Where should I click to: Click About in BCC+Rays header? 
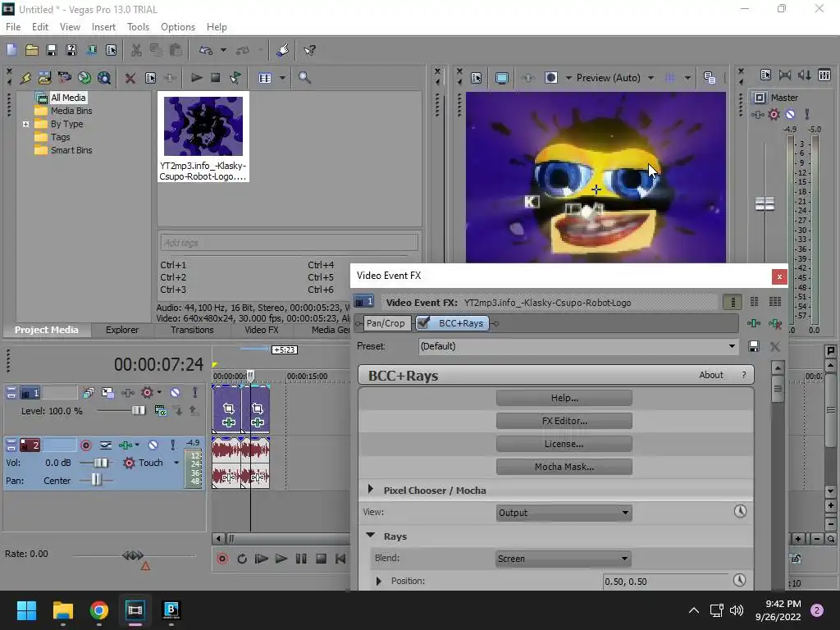pyautogui.click(x=711, y=375)
